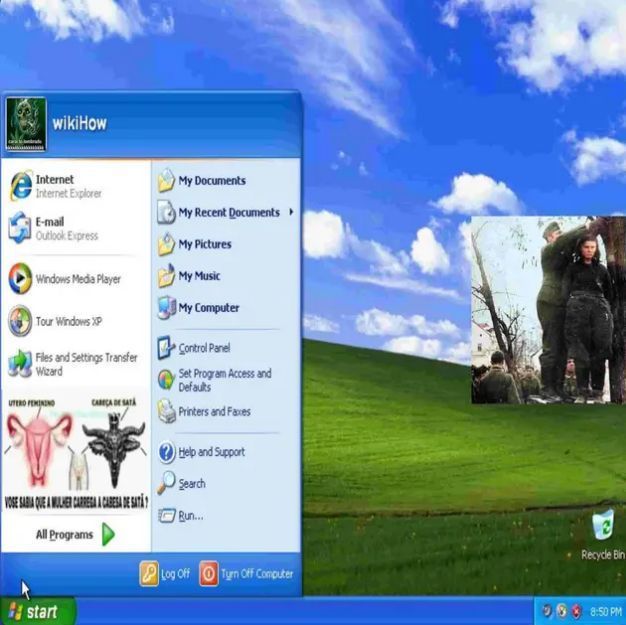Open the Control Panel
This screenshot has width=626, height=625.
[x=203, y=348]
